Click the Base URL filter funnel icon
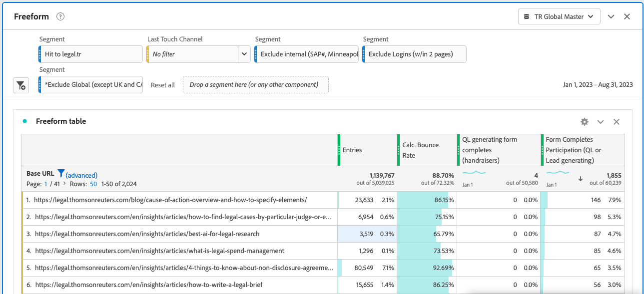Image resolution: width=644 pixels, height=294 pixels. coord(61,174)
